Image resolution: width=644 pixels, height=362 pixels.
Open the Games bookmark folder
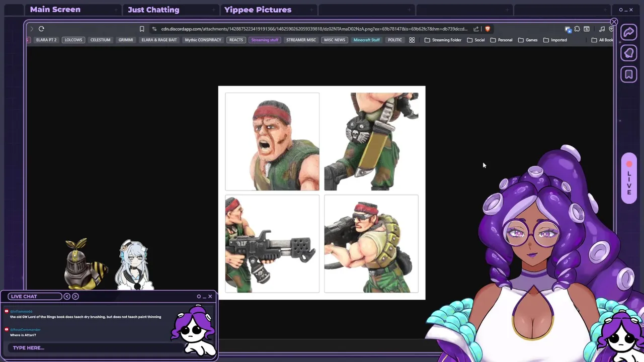pos(528,40)
